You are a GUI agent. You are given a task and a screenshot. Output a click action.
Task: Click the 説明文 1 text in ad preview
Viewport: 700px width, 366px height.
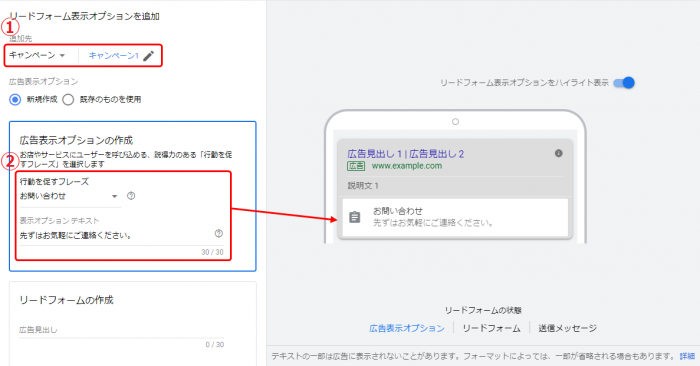(363, 186)
